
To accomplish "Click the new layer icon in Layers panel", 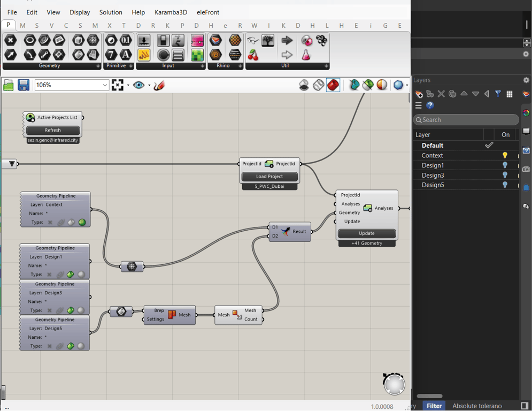I will pyautogui.click(x=419, y=94).
